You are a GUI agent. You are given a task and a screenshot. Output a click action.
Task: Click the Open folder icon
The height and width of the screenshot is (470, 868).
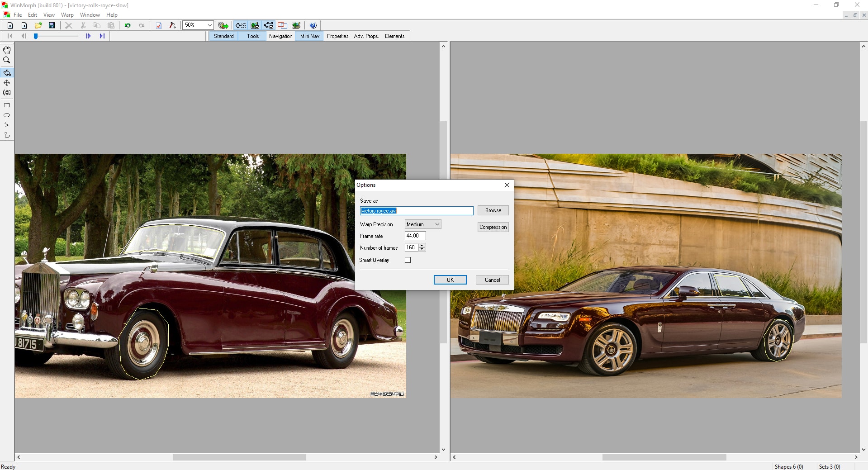pyautogui.click(x=38, y=25)
